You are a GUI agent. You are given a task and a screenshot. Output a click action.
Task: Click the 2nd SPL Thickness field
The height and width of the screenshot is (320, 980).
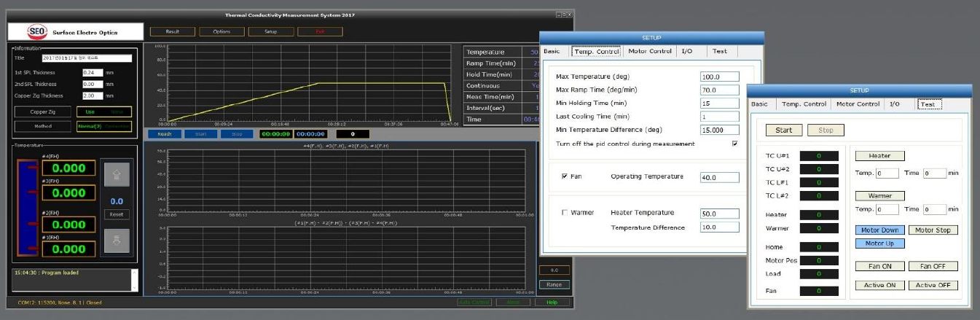(93, 84)
